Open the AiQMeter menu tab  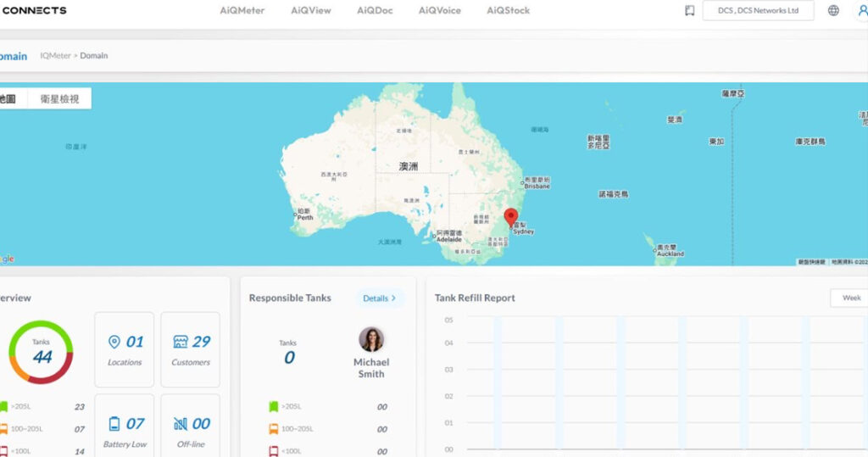click(x=242, y=11)
